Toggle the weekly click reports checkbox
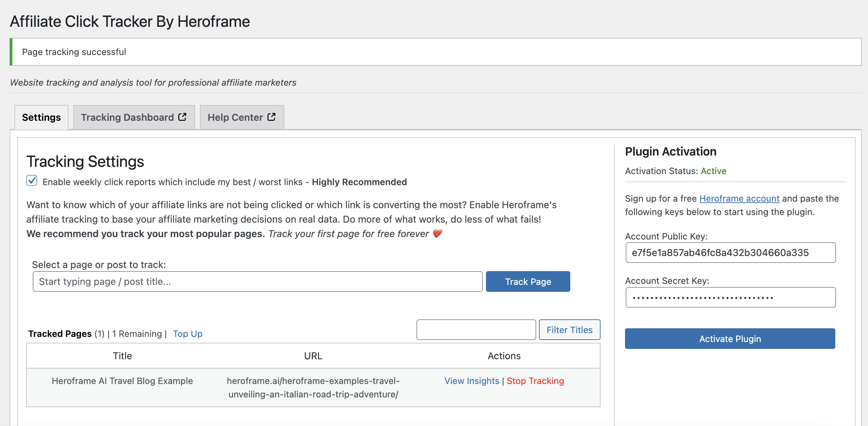868x426 pixels. click(x=32, y=181)
